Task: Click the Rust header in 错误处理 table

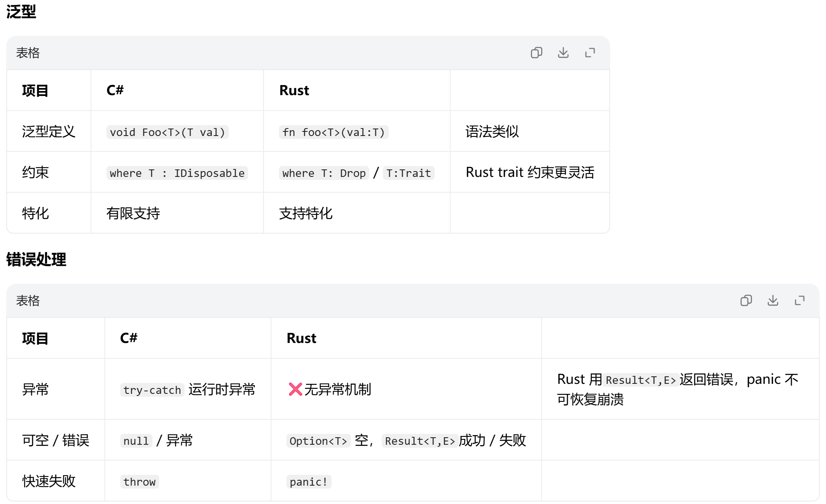Action: click(302, 338)
